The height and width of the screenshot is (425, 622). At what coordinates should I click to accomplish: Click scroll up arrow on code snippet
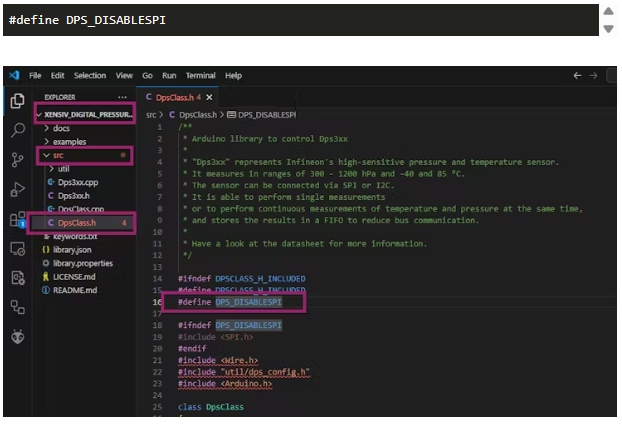(x=608, y=11)
